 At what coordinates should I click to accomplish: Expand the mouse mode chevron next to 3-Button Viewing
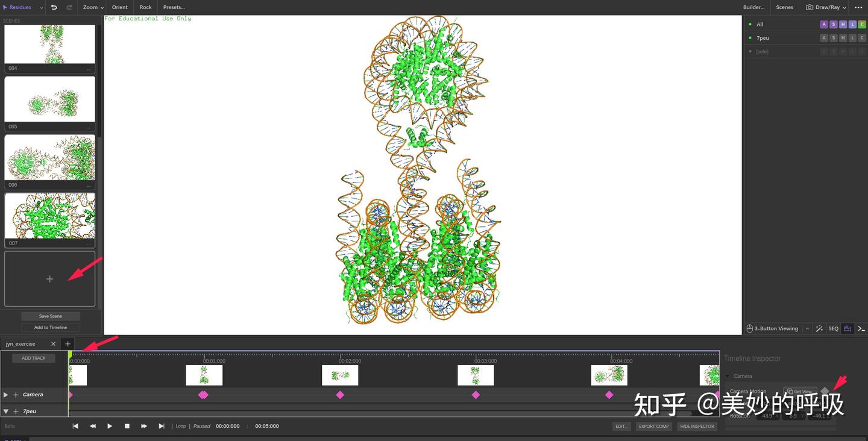pyautogui.click(x=807, y=328)
